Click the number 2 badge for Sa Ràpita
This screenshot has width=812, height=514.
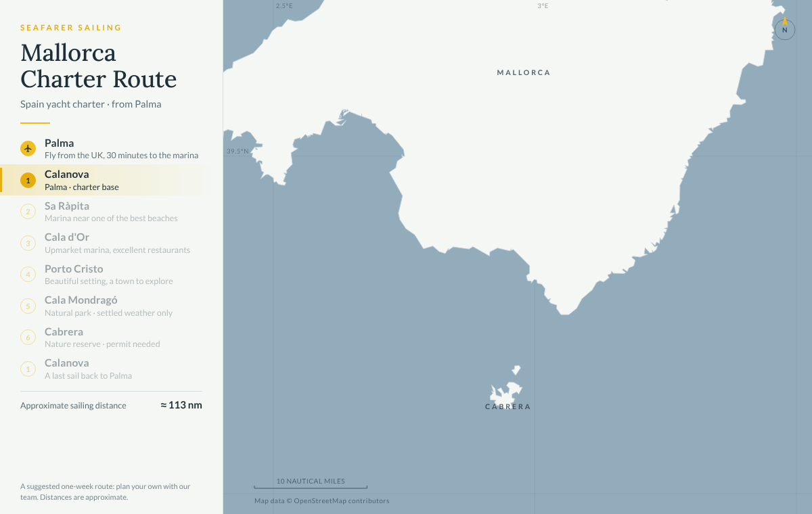28,212
